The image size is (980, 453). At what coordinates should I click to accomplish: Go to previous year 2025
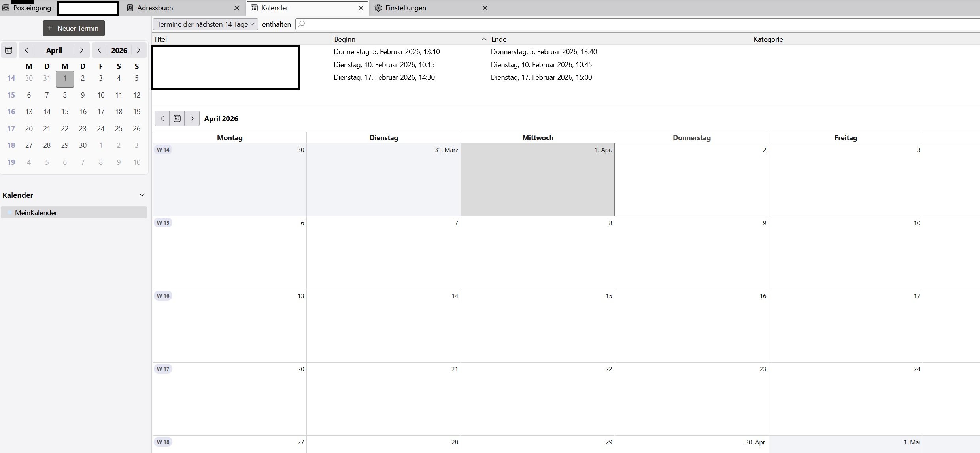(x=99, y=50)
